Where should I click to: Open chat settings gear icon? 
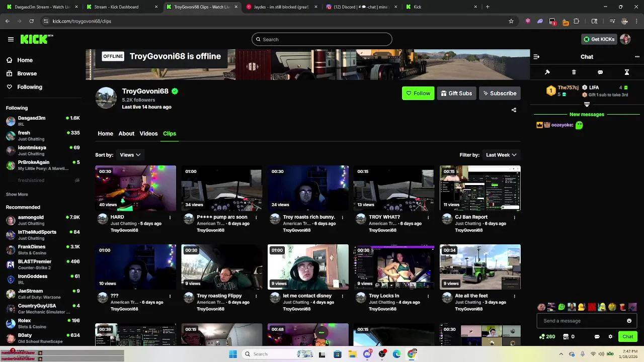[610, 337]
